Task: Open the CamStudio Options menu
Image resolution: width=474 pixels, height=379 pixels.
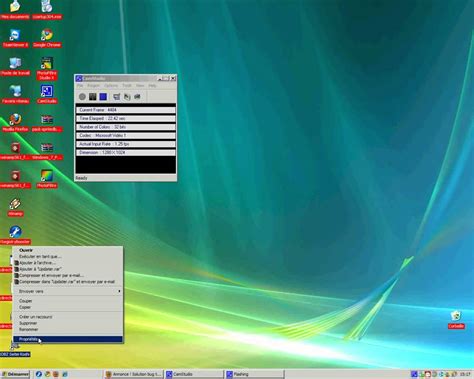Action: coord(111,86)
